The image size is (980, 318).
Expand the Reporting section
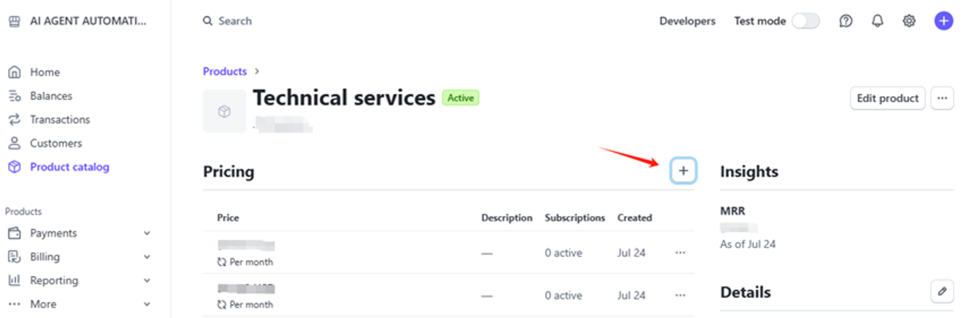pos(147,280)
